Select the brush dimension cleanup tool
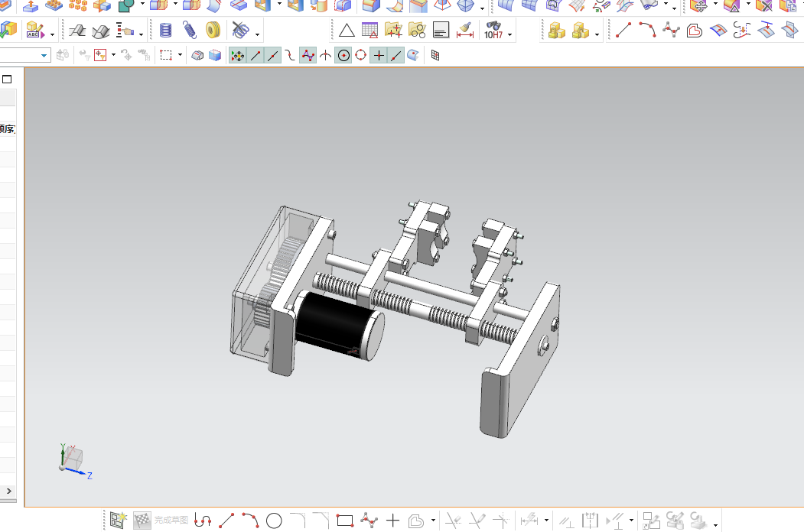 point(465,31)
